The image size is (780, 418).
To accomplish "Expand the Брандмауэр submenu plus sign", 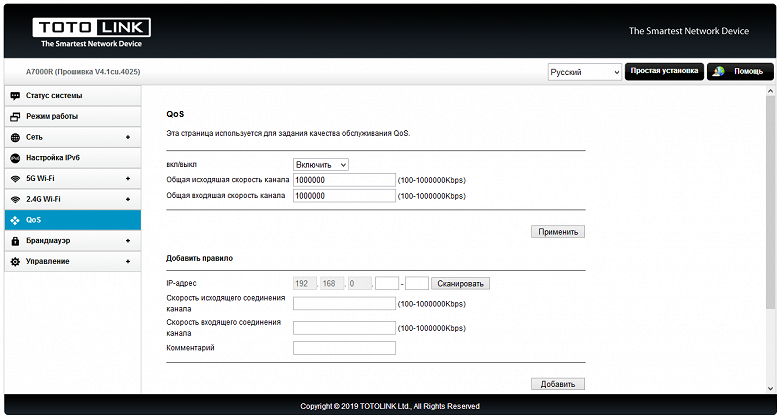I will tap(128, 241).
